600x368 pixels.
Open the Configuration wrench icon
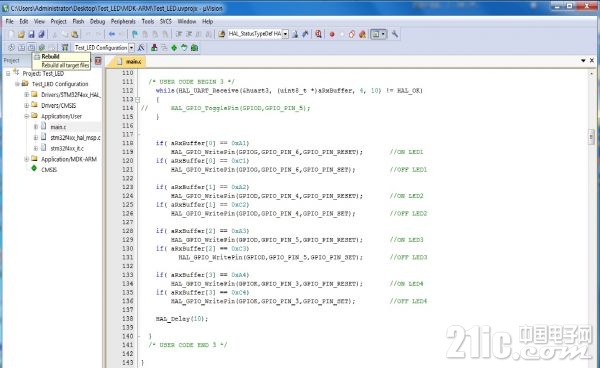coord(395,34)
